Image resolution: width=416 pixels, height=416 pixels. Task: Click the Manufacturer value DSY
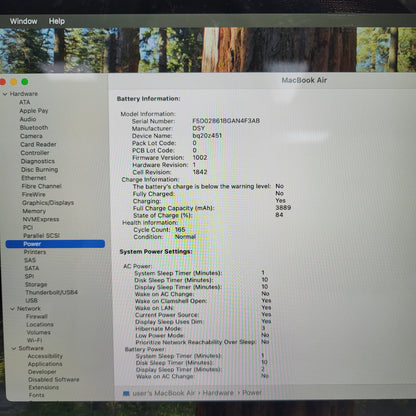coord(199,128)
